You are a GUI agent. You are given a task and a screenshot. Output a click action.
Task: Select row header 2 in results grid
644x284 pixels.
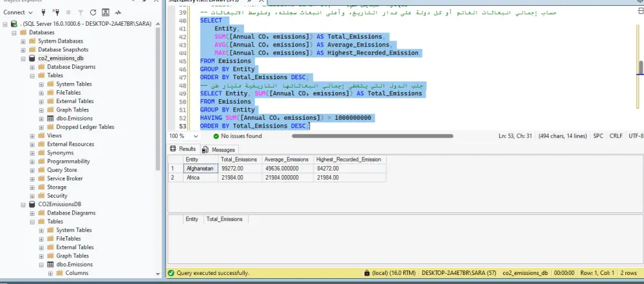coord(176,178)
